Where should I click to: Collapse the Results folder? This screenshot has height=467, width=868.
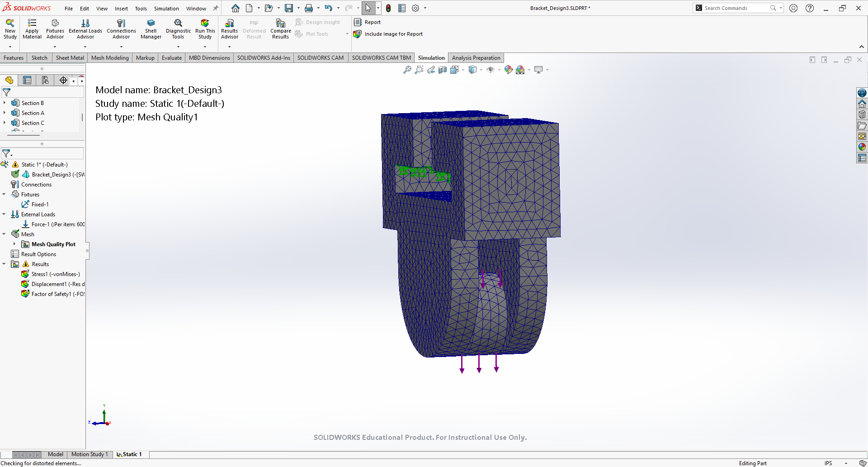pyautogui.click(x=4, y=264)
